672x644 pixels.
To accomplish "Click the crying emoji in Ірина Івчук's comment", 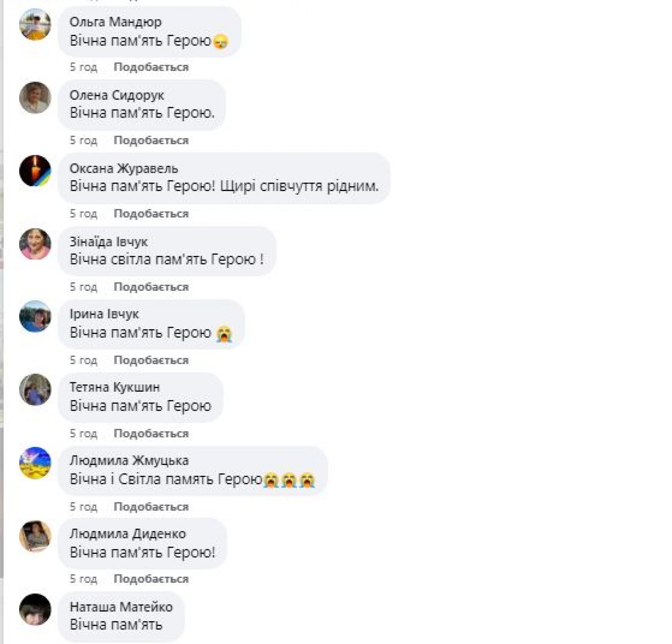I will pos(224,333).
